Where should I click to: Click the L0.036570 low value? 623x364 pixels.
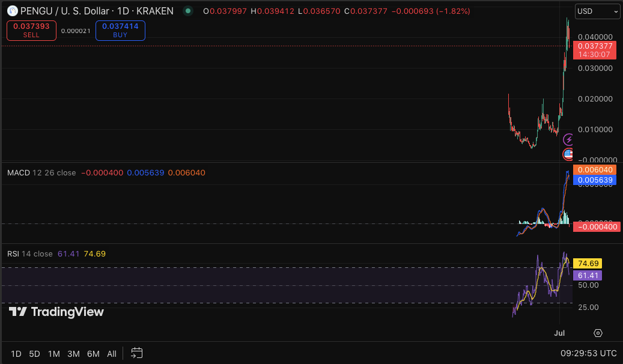319,11
